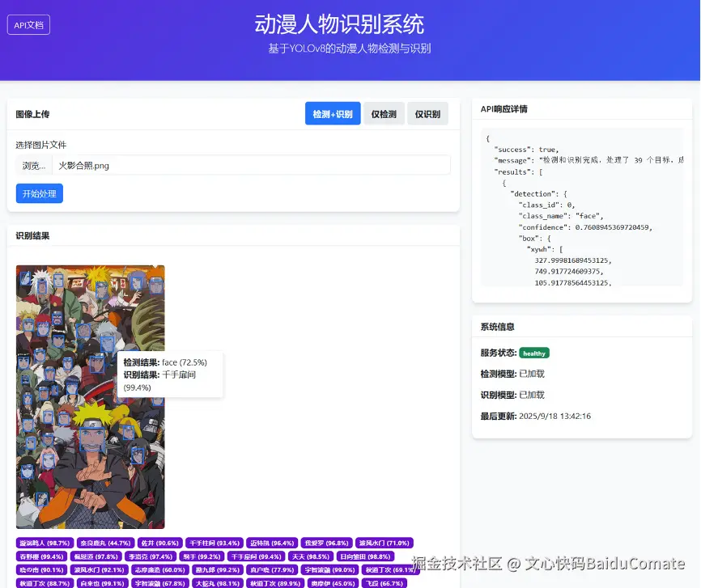The image size is (701, 588).
Task: Click the 宇智波鼬 (67.8%) tag
Action: 160,583
